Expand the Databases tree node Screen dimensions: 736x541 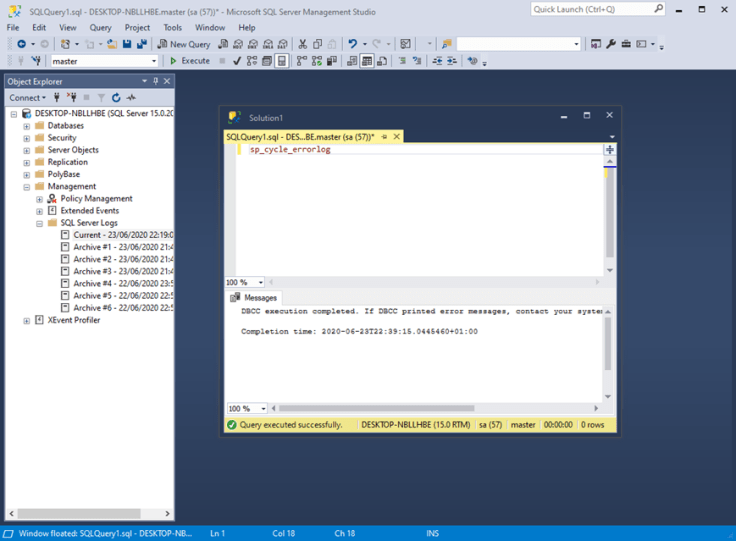pyautogui.click(x=27, y=126)
